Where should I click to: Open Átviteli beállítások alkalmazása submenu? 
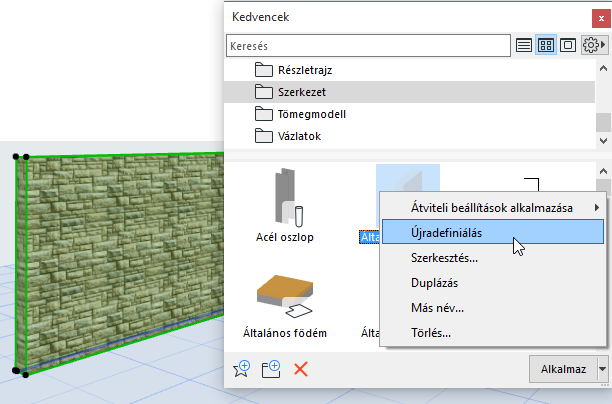[x=493, y=208]
